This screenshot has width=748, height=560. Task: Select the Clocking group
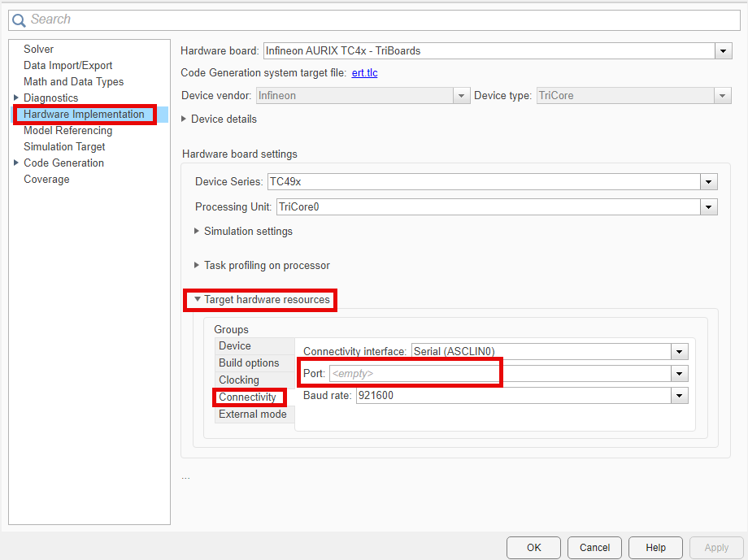pos(254,380)
